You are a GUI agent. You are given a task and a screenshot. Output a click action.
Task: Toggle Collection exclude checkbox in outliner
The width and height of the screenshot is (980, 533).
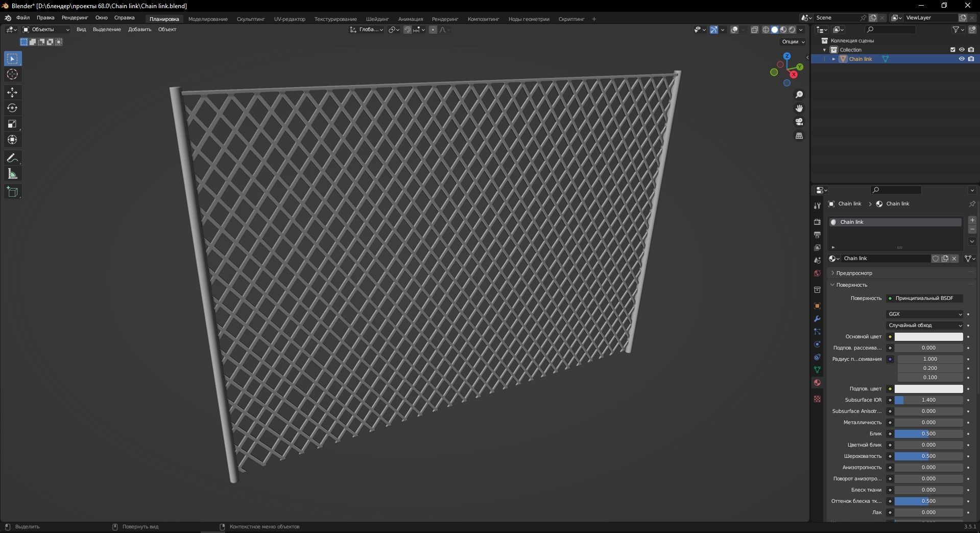[x=952, y=50]
